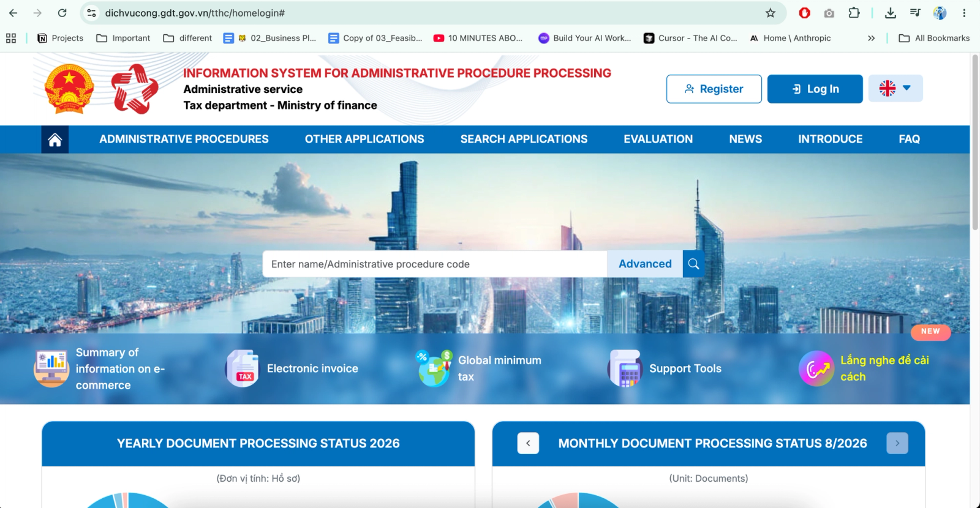Viewport: 980px width, 508px height.
Task: Click the INFORMATION SYSTEM FOR ADMINISTRATIVE PROCEDURE PROCESSING title
Action: coord(397,73)
